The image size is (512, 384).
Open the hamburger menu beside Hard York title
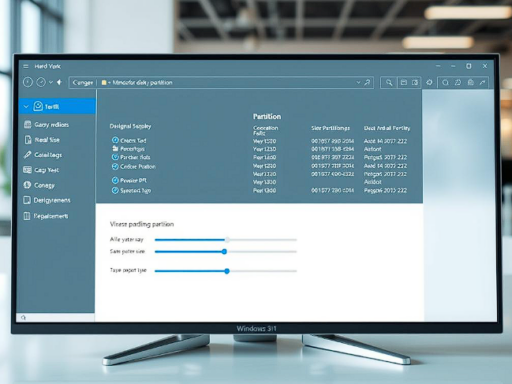26,66
